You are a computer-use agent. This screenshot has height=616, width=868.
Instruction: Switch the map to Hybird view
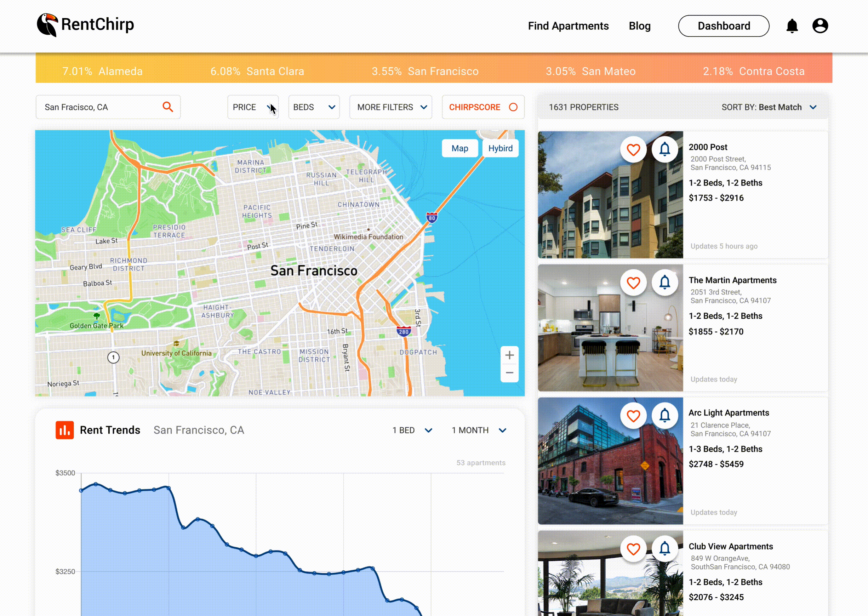click(500, 148)
